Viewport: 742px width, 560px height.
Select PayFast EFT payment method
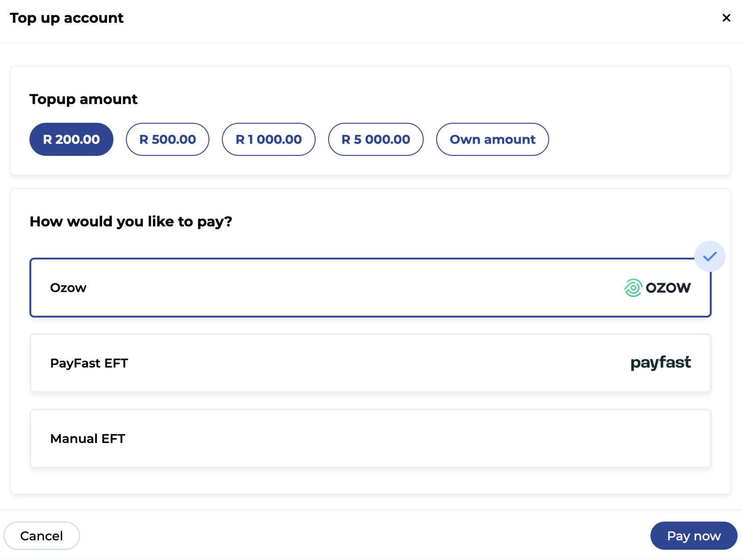tap(370, 363)
